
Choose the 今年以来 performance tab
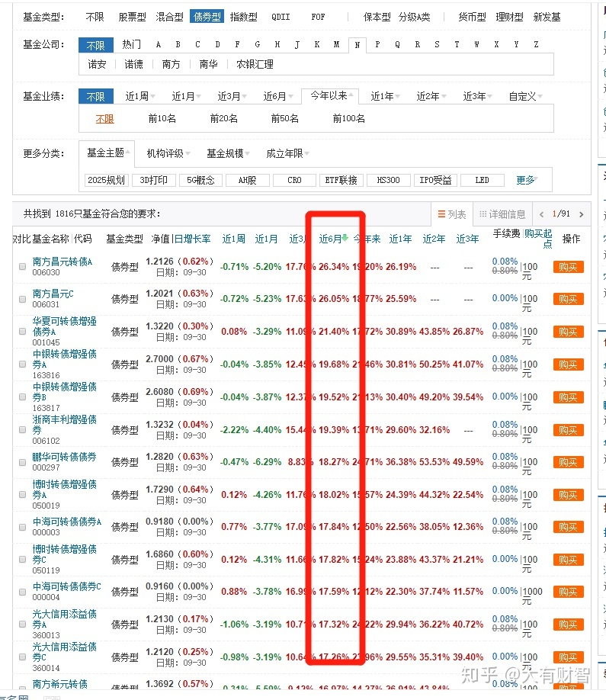click(x=329, y=95)
